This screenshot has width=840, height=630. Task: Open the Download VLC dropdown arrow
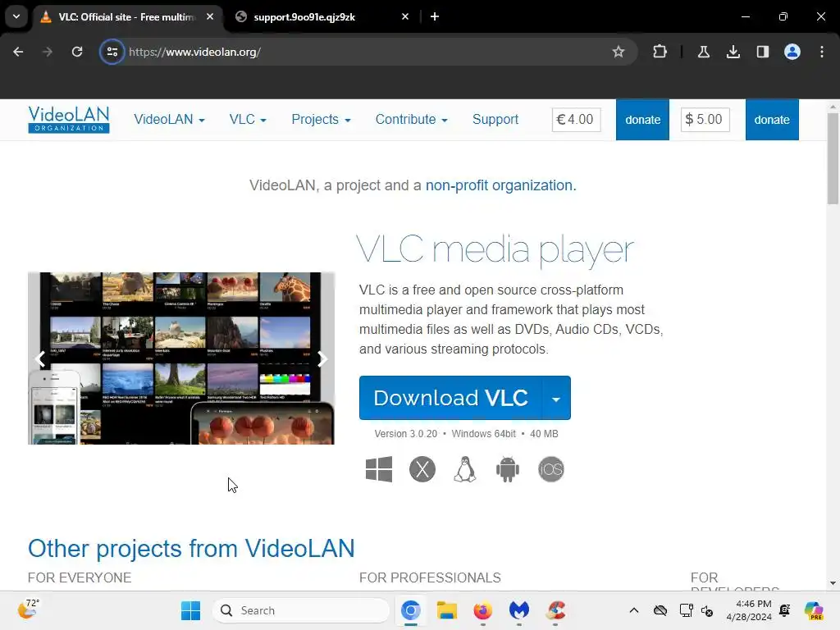pyautogui.click(x=556, y=398)
